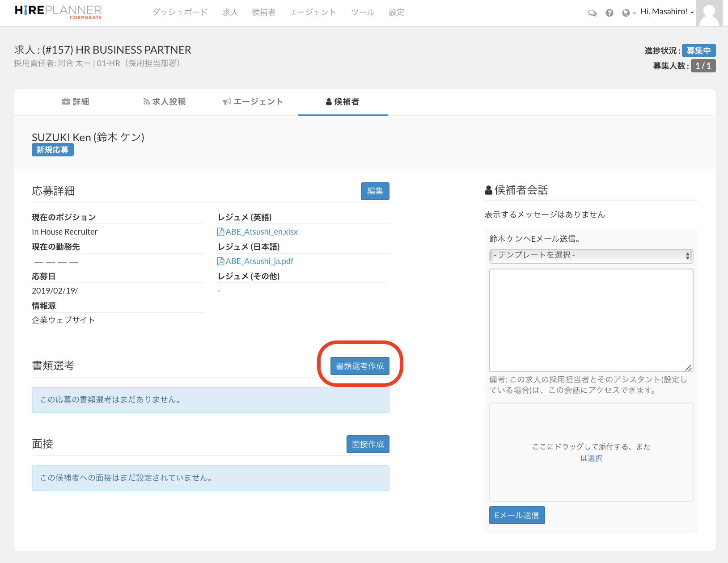Send email with Eメール送信 button

(516, 515)
